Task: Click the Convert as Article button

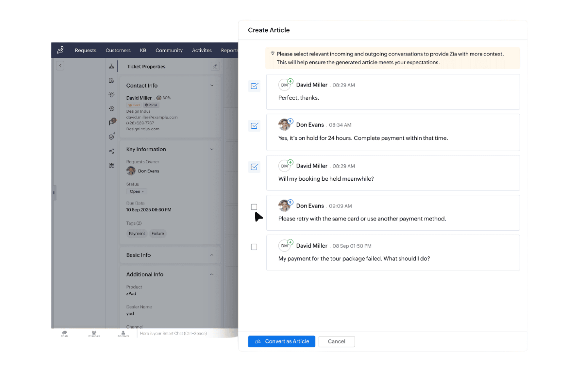Action: 282,341
